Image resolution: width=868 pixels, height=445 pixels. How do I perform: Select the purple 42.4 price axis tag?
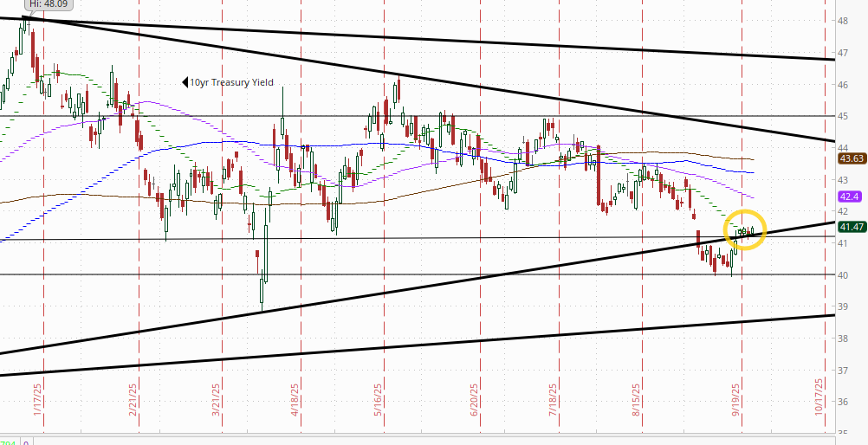849,197
